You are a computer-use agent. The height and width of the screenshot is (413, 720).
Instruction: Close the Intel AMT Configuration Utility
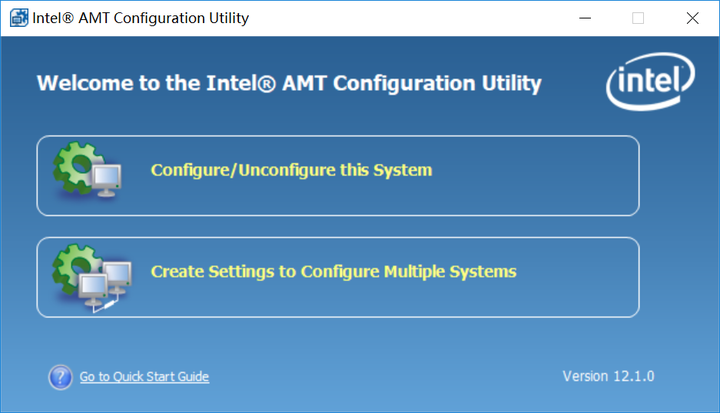692,18
